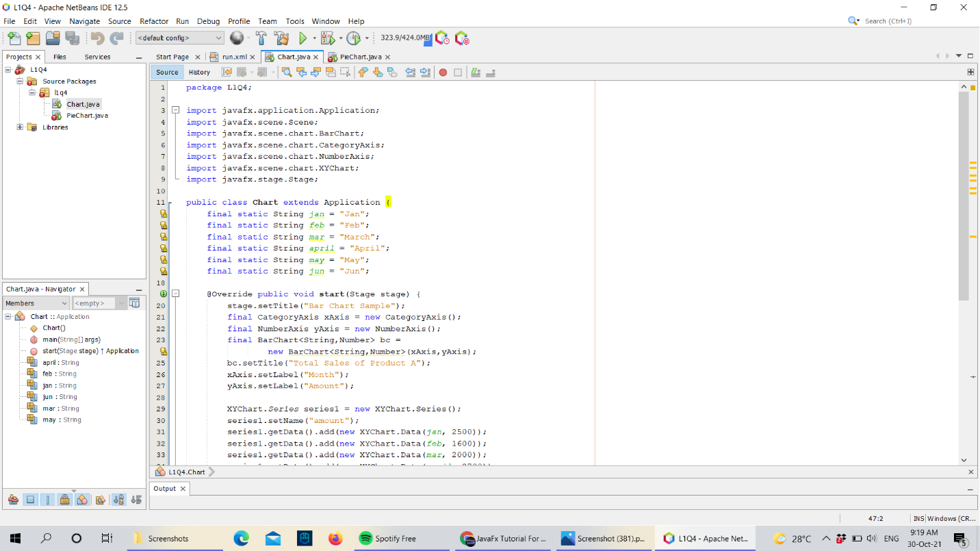980x551 pixels.
Task: Collapse the Source Packages tree node
Action: tap(21, 81)
